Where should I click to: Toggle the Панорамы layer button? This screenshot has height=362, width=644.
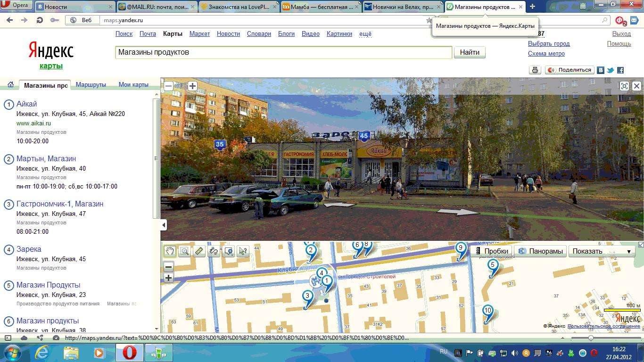tap(540, 251)
